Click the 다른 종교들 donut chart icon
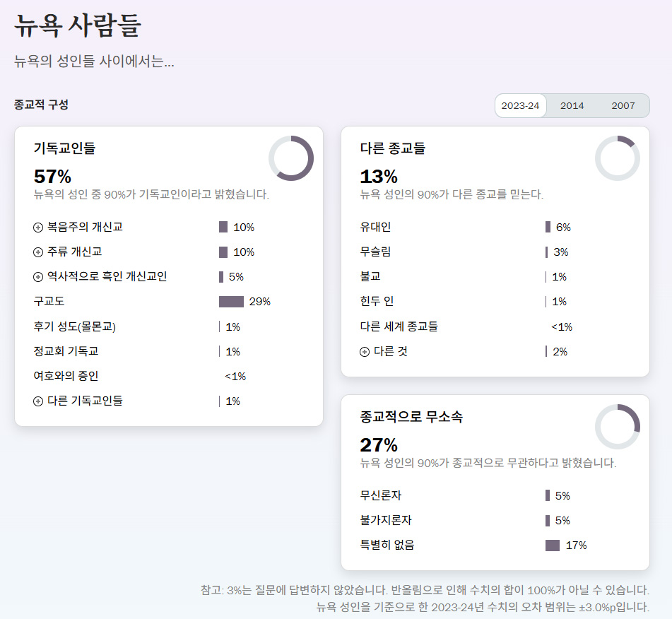 617,158
